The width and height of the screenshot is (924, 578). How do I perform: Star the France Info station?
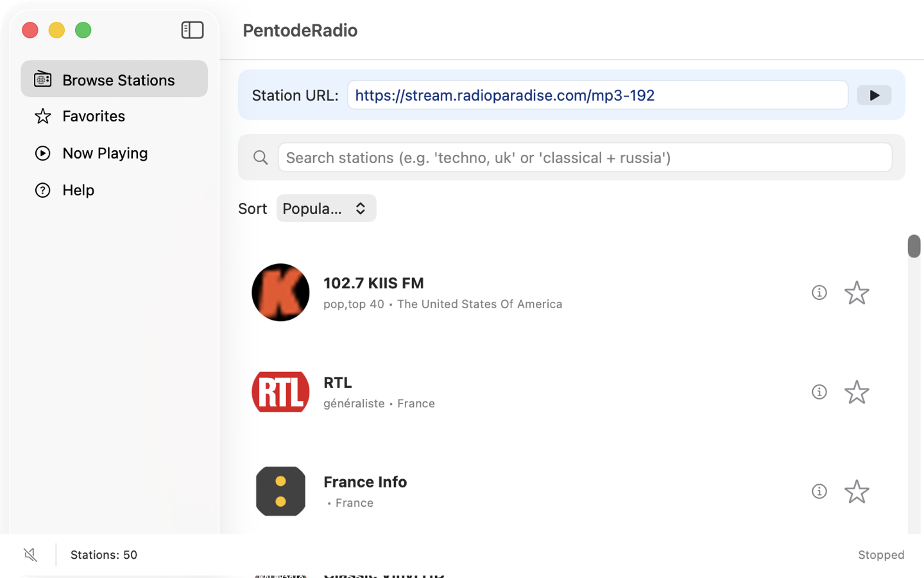(x=857, y=491)
